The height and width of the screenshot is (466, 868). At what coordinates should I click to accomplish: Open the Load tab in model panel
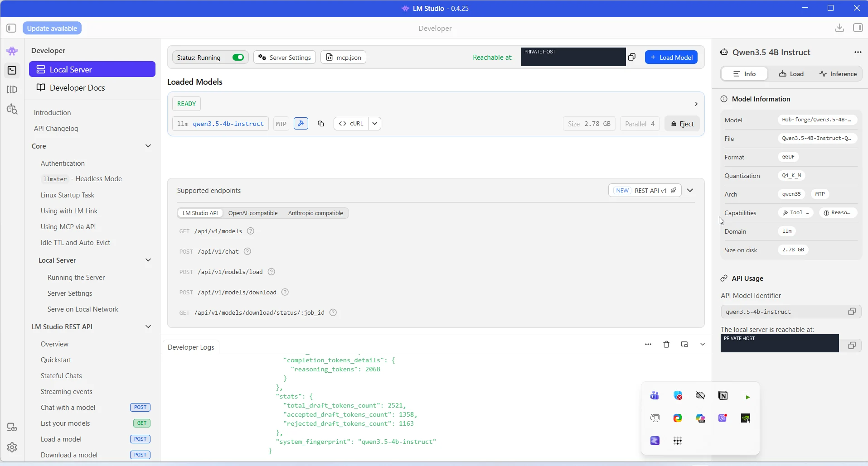[x=791, y=74]
